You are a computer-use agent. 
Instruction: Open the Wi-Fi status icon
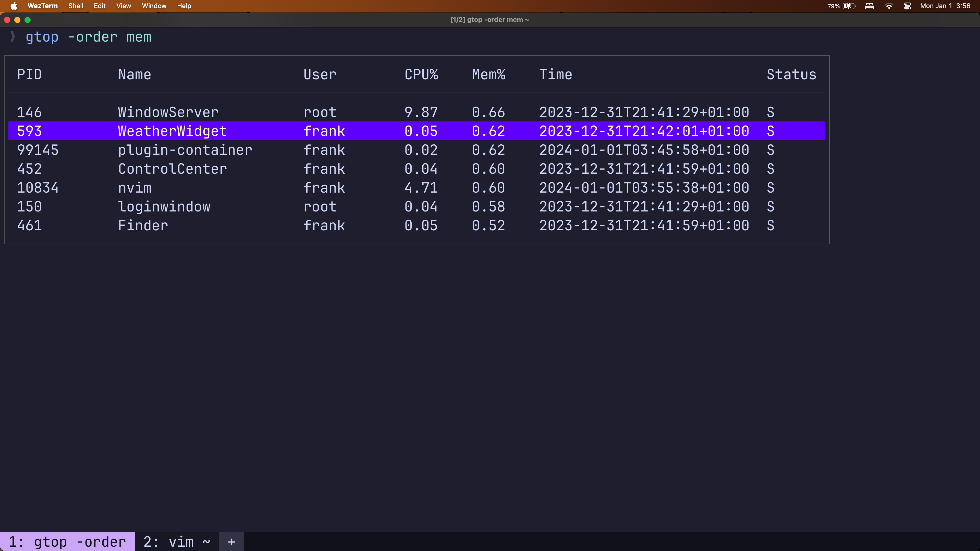coord(889,6)
